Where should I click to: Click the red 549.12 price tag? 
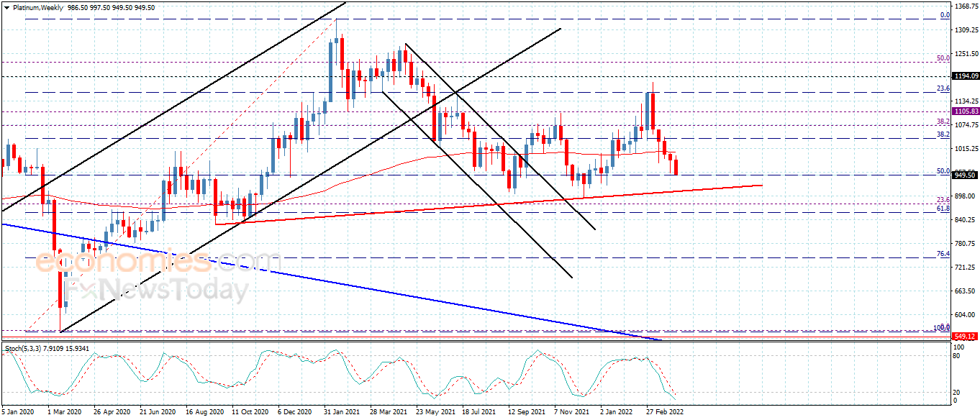pos(966,337)
